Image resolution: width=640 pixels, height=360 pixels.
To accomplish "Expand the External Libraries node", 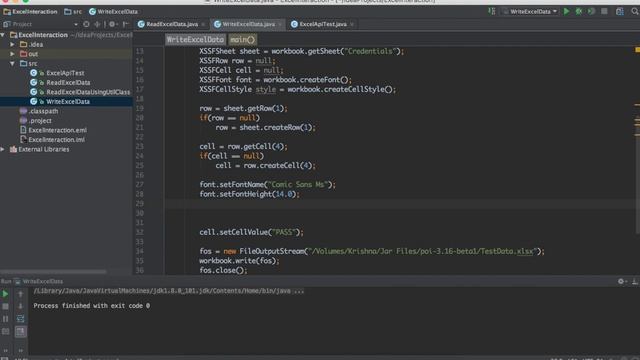I will pos(3,149).
